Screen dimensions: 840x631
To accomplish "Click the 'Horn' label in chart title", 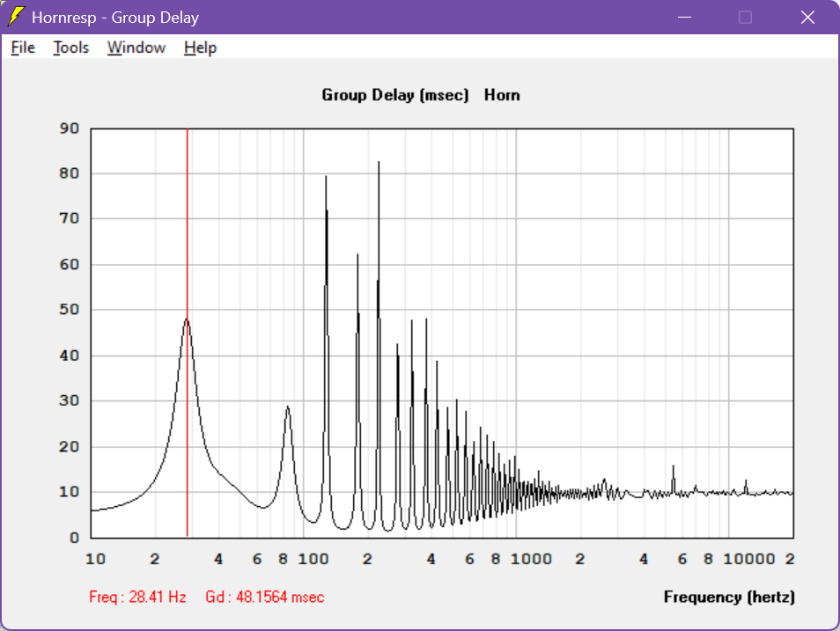I will point(502,95).
